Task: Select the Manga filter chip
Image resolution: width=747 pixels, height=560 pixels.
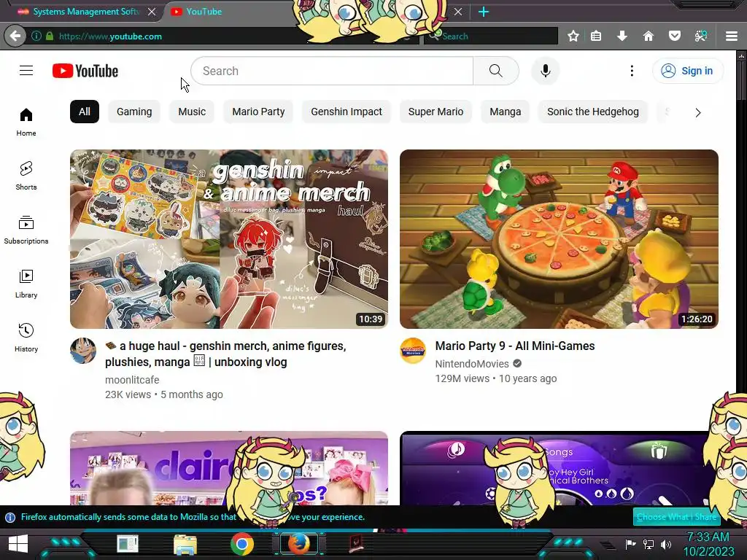Action: click(x=505, y=112)
